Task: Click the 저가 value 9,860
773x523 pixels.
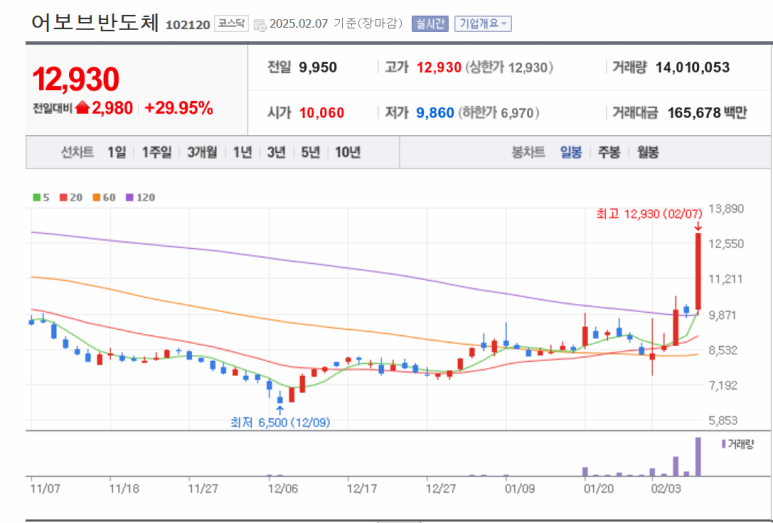Action: coord(435,113)
